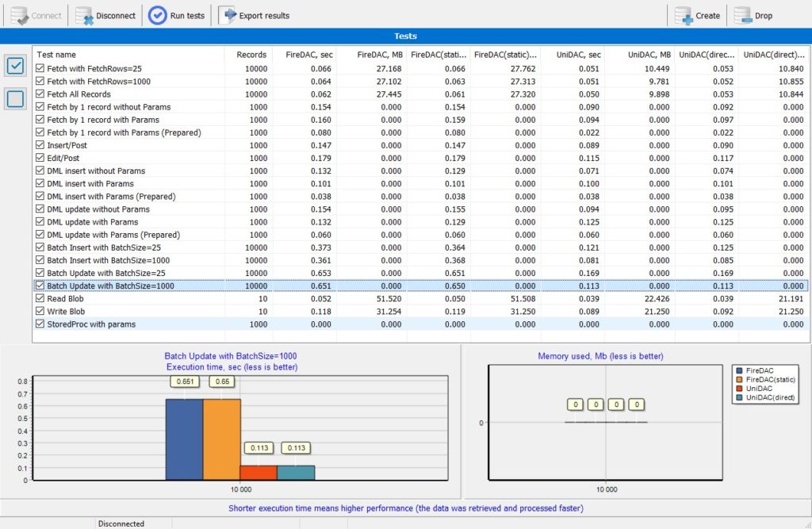812x529 pixels.
Task: Select the Write Blob test row
Action: point(421,312)
